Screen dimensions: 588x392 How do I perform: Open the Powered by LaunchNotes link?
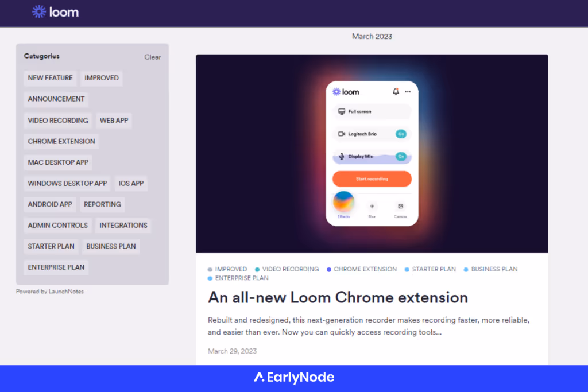50,291
